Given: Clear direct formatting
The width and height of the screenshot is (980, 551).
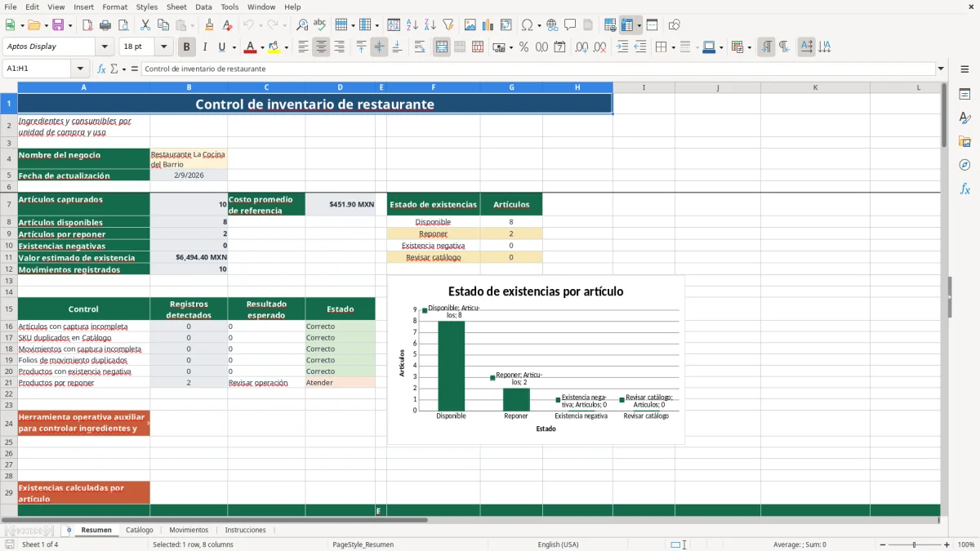Looking at the screenshot, I should (x=228, y=25).
